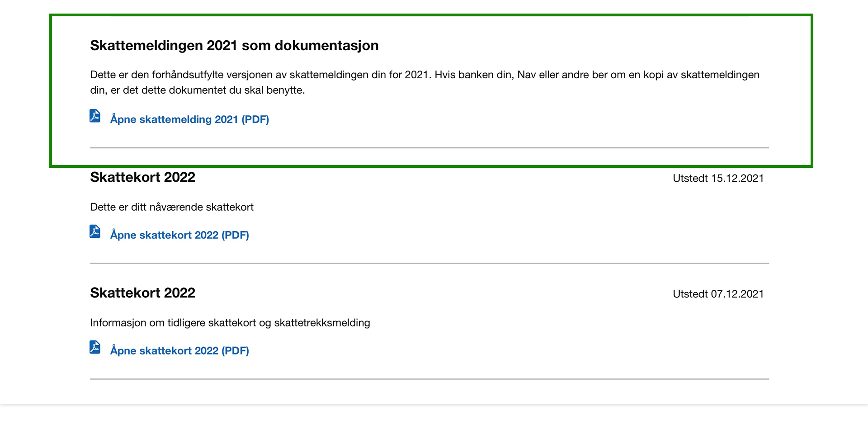Click the description text about forhåndsutfylte skattemelding
The height and width of the screenshot is (427, 868).
425,82
